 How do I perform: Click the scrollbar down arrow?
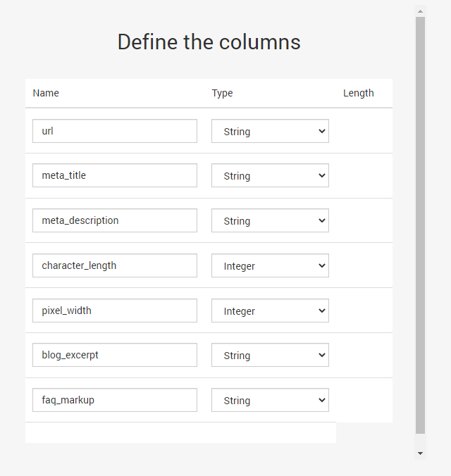420,453
